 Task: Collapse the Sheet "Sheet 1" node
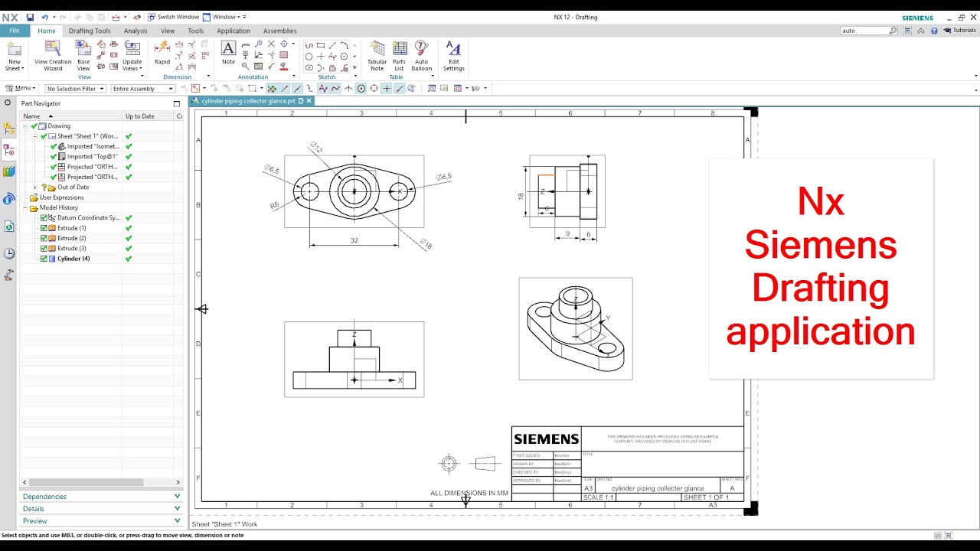[34, 136]
